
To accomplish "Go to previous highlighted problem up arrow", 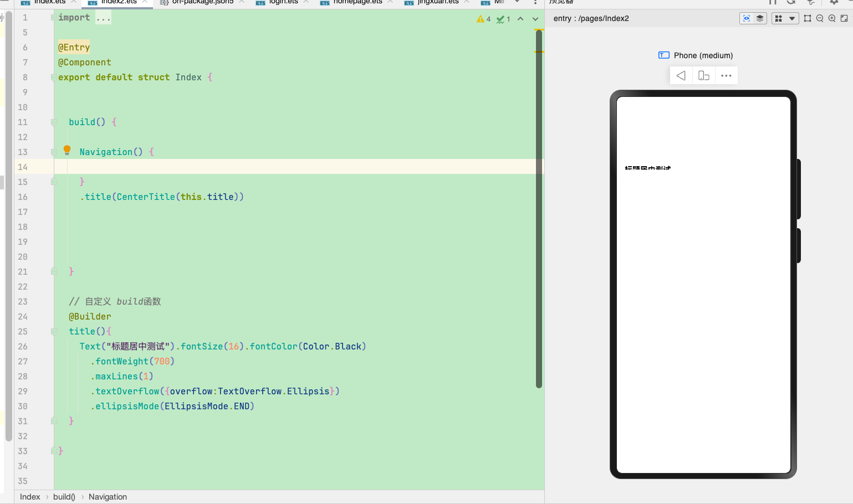I will click(520, 19).
